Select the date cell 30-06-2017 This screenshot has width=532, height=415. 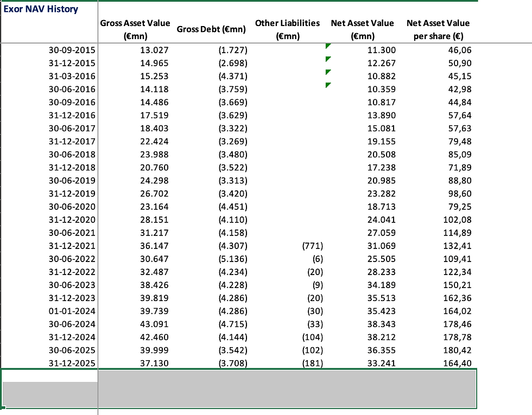72,129
